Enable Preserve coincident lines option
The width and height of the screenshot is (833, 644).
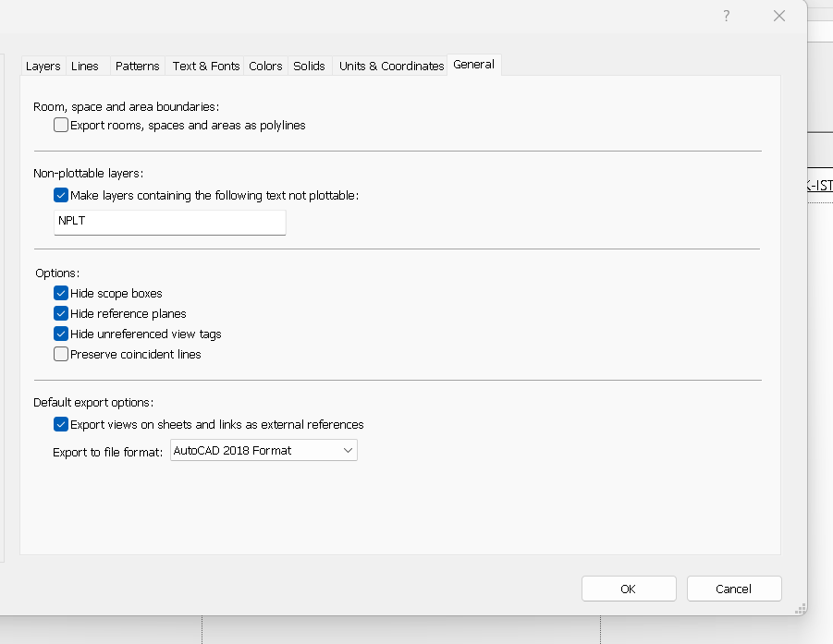[61, 354]
